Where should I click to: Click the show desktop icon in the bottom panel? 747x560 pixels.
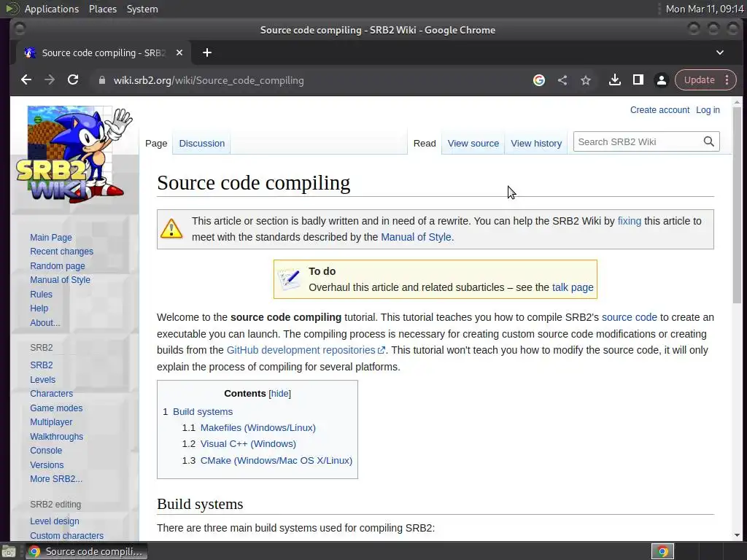click(8, 551)
